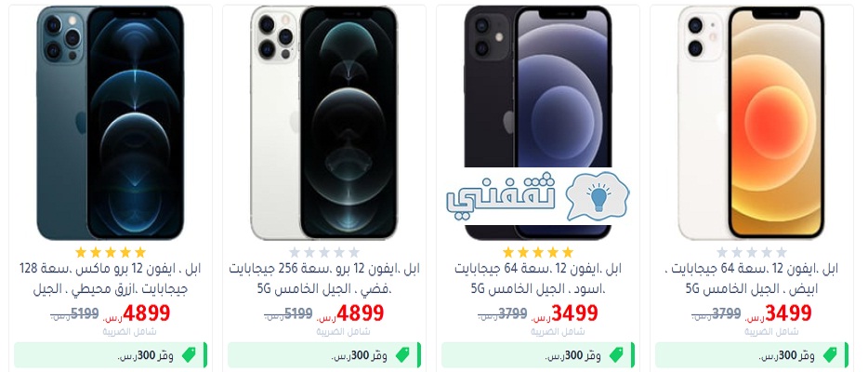
Task: Click the five gold stars of iPhone 12 Pro Max
Action: (111, 252)
